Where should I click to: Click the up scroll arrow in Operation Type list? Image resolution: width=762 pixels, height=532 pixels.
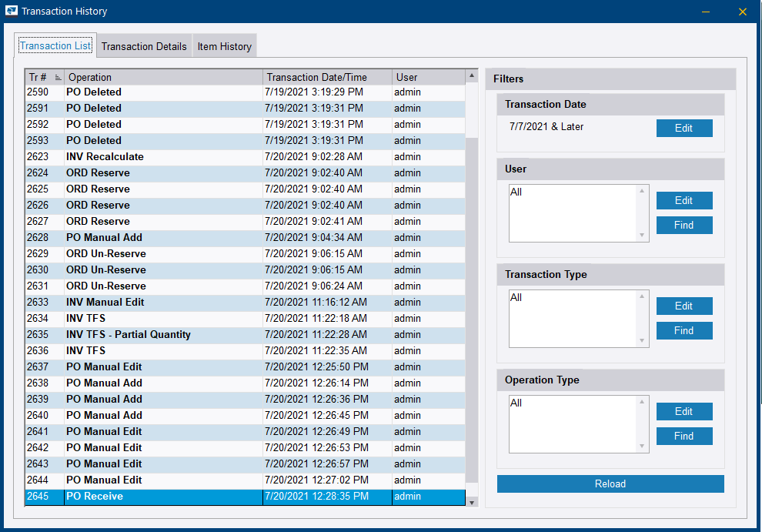[x=643, y=400]
